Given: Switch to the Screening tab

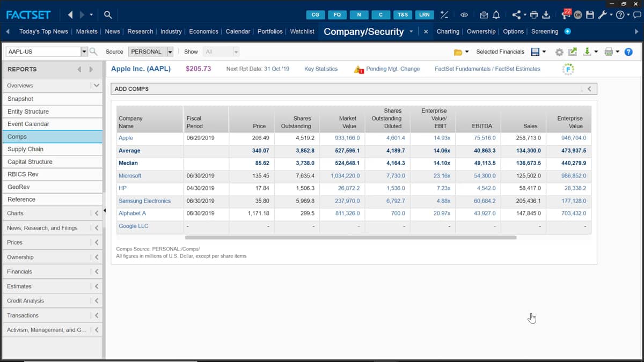Looking at the screenshot, I should coord(545,32).
